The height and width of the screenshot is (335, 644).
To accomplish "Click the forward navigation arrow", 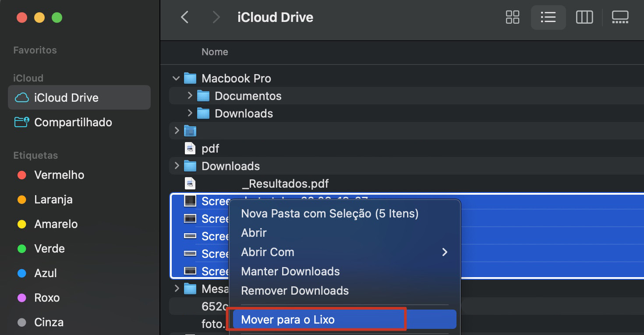I will coord(216,17).
